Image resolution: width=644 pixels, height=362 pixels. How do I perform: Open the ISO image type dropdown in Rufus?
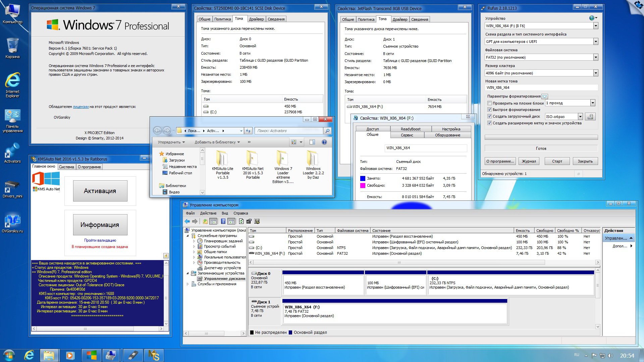tap(580, 116)
